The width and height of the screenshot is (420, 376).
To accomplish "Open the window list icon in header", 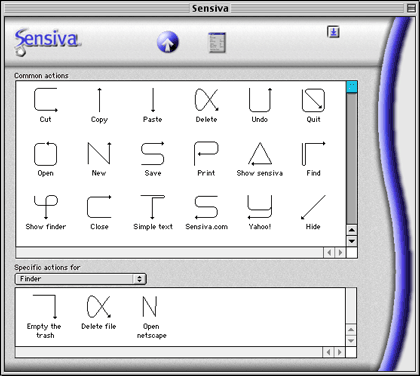I will point(217,43).
